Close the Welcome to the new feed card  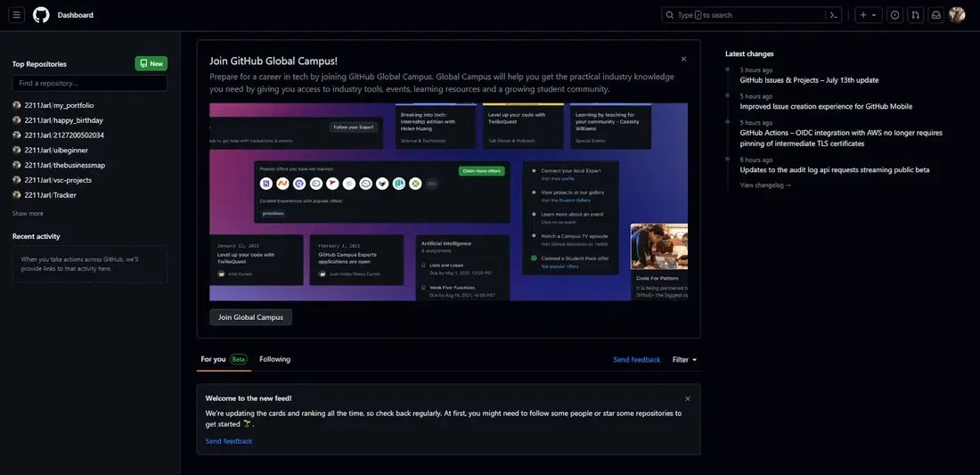688,398
